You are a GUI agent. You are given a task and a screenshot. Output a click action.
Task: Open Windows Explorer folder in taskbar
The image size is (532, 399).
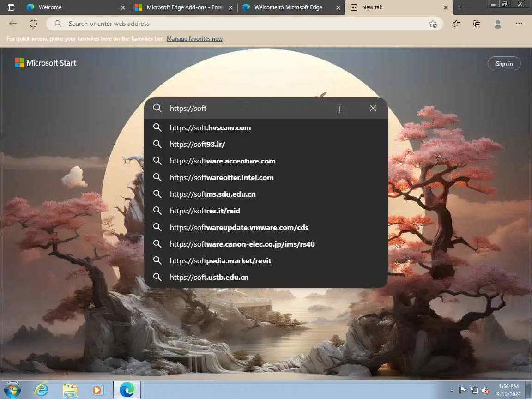point(70,390)
